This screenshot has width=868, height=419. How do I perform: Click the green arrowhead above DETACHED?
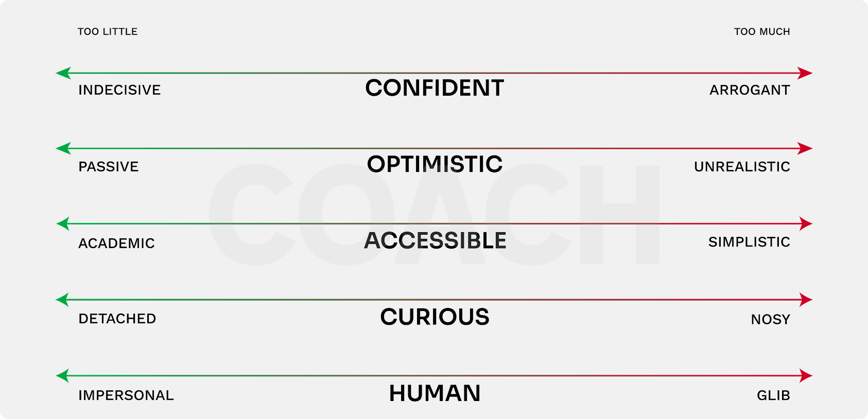(63, 300)
